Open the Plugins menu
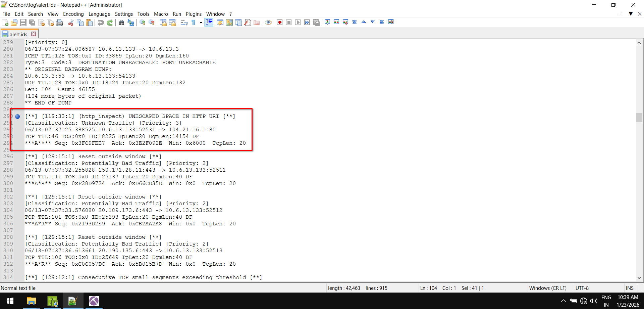The image size is (644, 309). [x=194, y=14]
